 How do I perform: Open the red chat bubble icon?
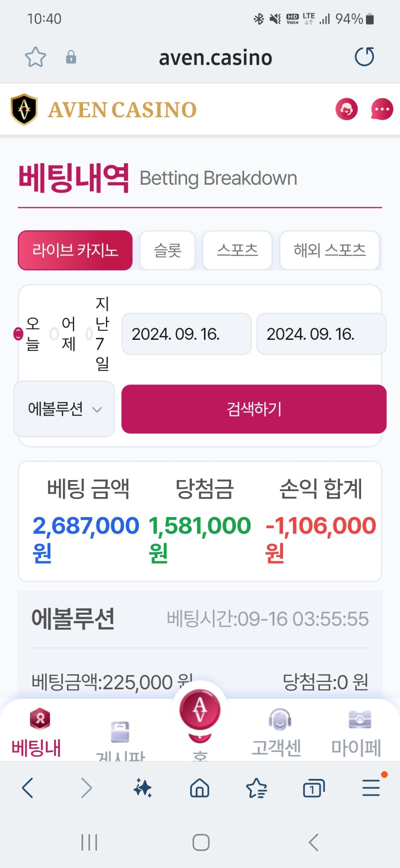coord(382,109)
